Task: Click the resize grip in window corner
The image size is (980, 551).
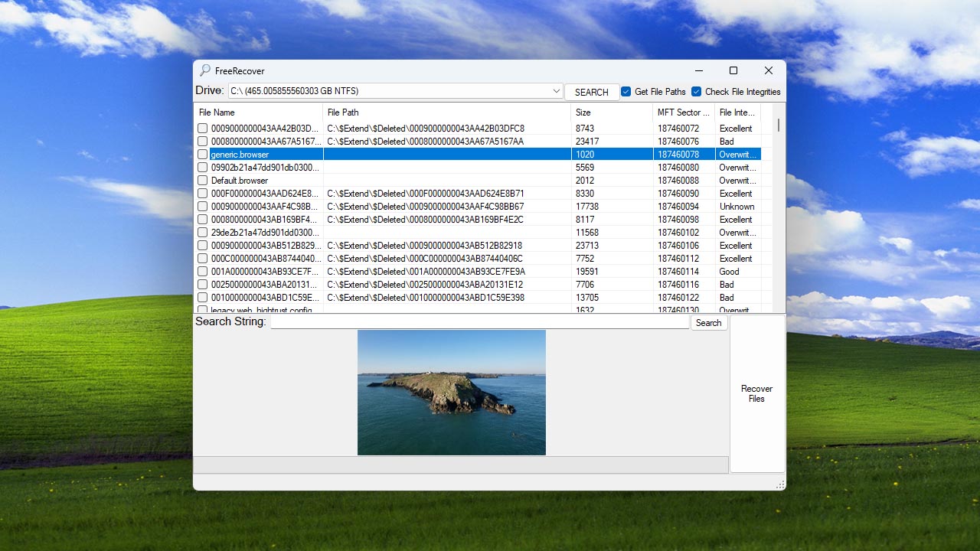Action: 780,484
